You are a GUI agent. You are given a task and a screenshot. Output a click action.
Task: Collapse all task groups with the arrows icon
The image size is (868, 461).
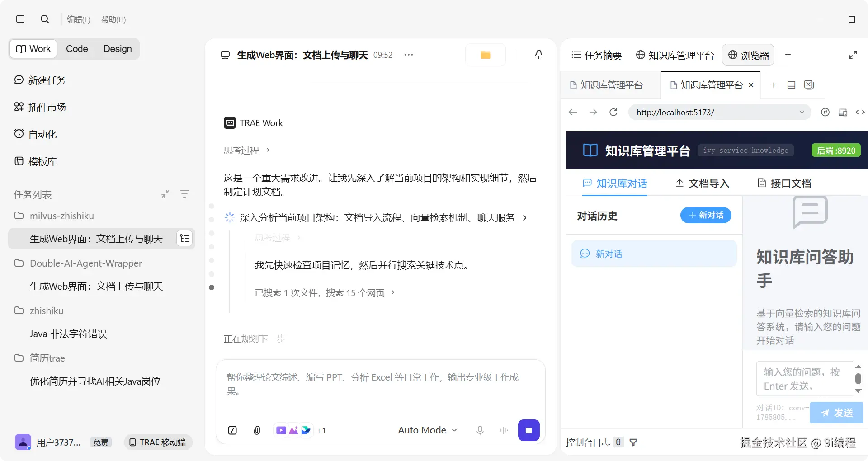click(x=165, y=194)
